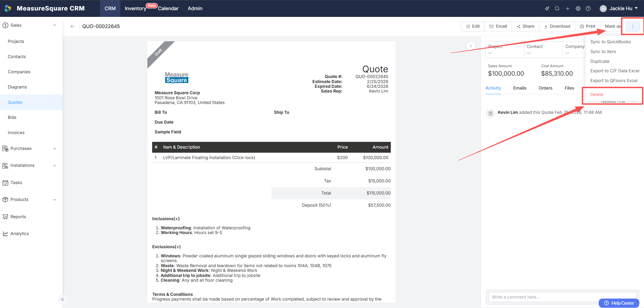The height and width of the screenshot is (308, 644).
Task: Click the comment input field
Action: 562,297
